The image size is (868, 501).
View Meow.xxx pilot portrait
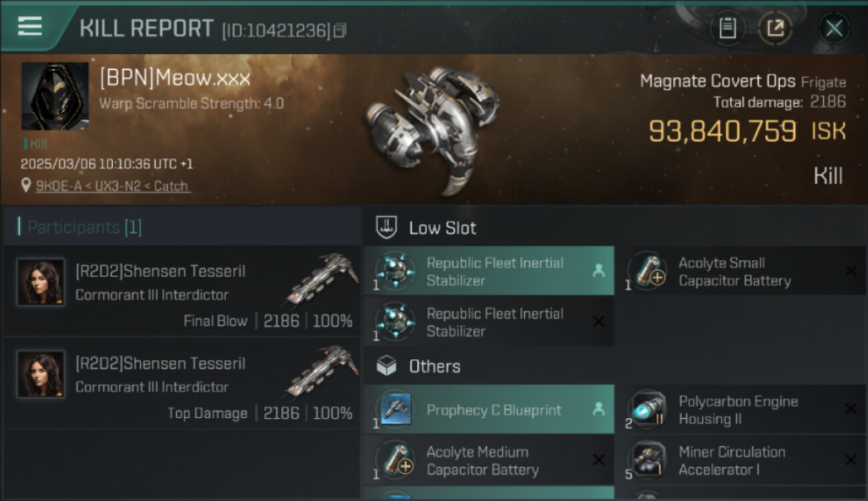pyautogui.click(x=55, y=96)
